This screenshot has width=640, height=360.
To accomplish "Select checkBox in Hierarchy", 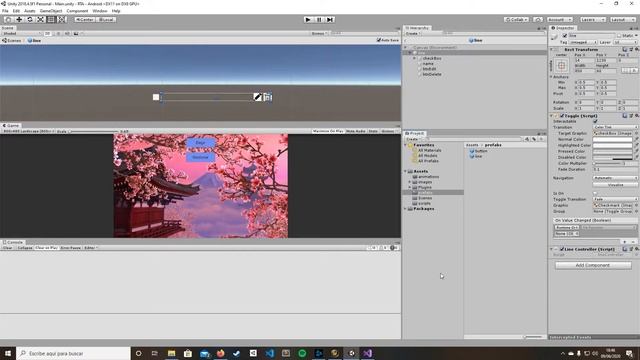I will (432, 58).
